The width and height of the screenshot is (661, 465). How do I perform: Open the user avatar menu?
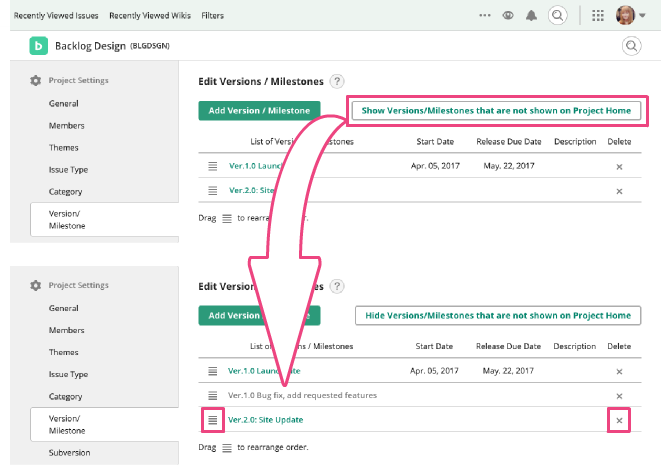click(x=630, y=15)
